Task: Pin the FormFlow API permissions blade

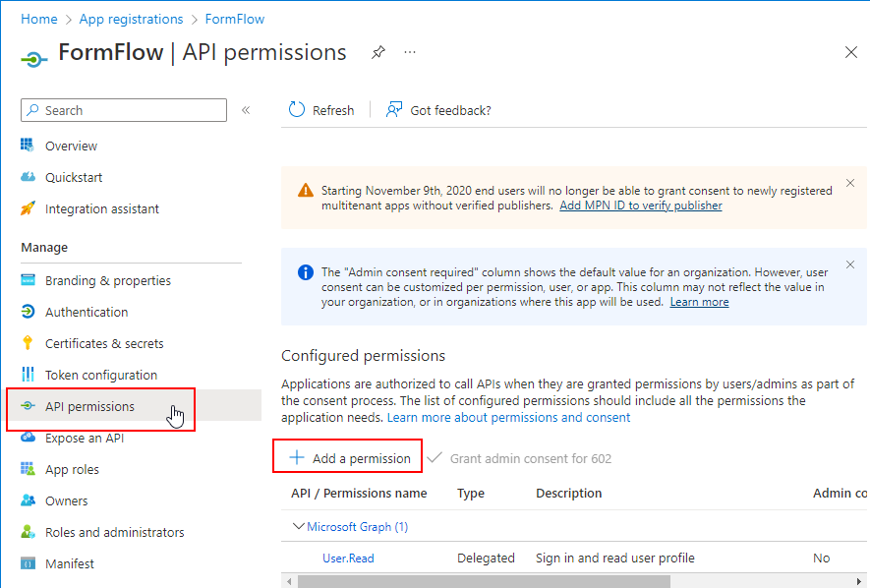Action: (x=378, y=53)
